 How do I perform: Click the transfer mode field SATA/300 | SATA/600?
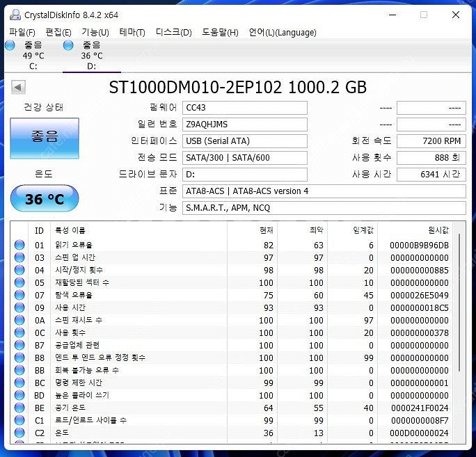pos(245,158)
